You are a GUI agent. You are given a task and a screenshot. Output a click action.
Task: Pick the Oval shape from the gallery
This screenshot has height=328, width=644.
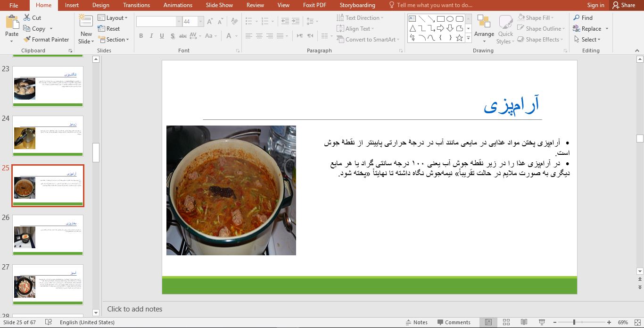(x=450, y=19)
